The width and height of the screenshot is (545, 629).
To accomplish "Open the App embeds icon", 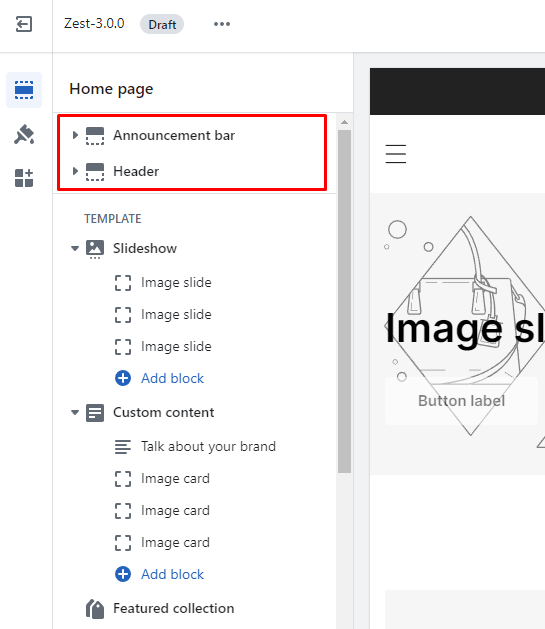I will pyautogui.click(x=24, y=178).
